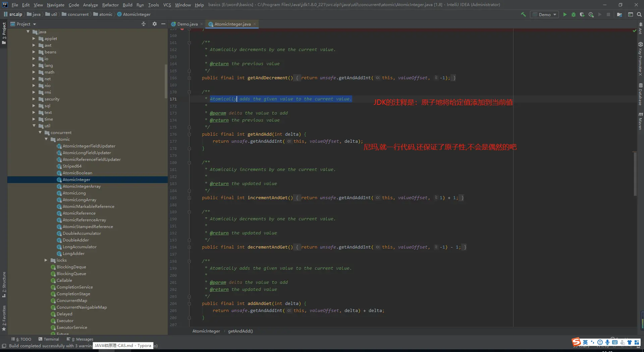The image size is (644, 352).
Task: Open Search Everywhere magnifier
Action: click(639, 14)
